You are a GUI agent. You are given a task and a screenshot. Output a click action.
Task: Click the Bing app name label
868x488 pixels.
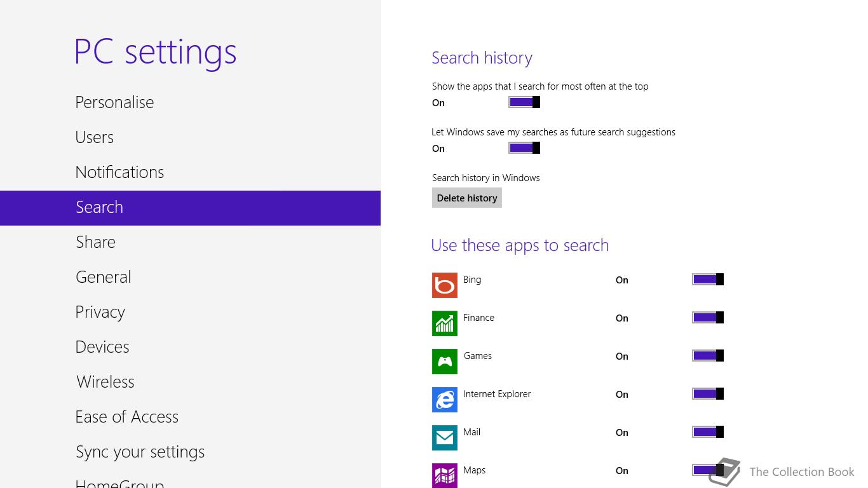(472, 280)
